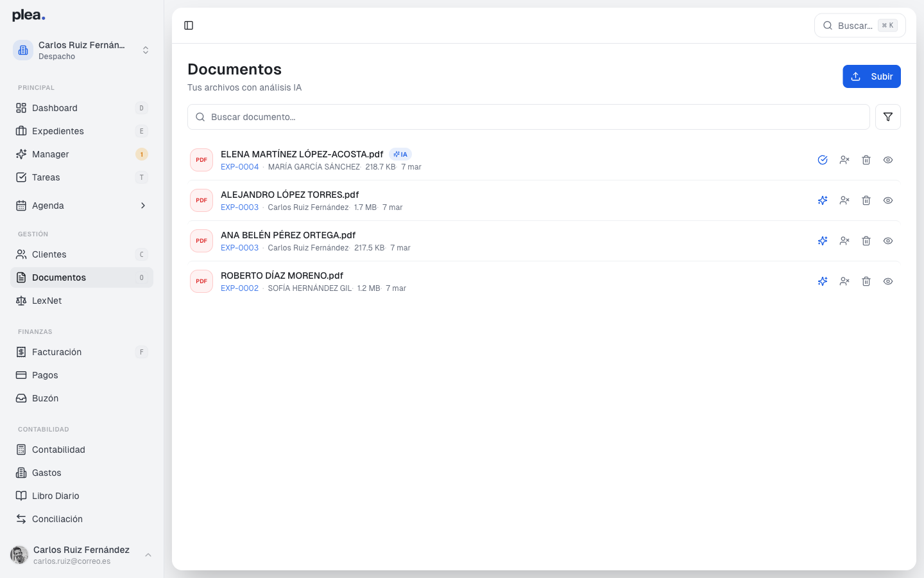The image size is (924, 578).
Task: Click the Manager notification badge showing 1
Action: 142,154
